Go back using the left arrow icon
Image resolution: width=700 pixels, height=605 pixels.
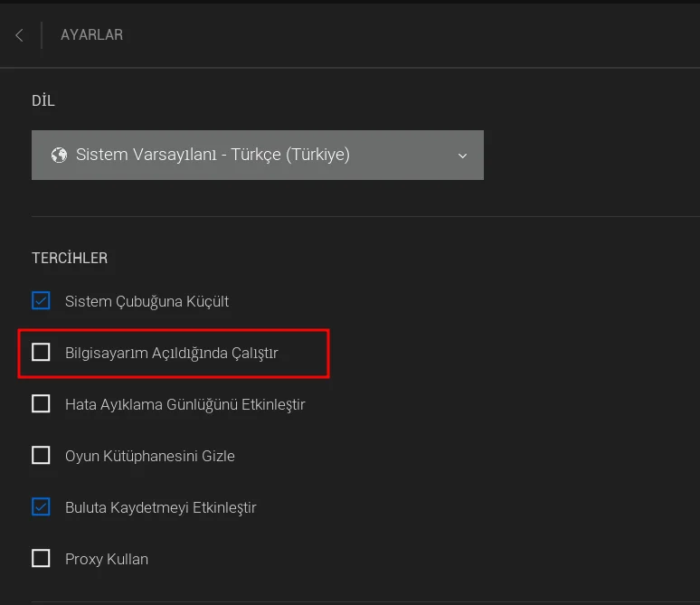[x=19, y=35]
